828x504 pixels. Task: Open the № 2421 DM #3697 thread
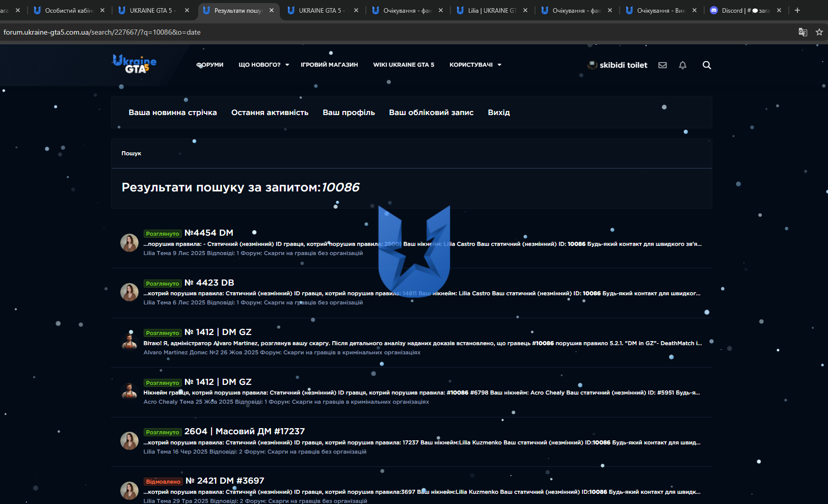click(x=225, y=481)
